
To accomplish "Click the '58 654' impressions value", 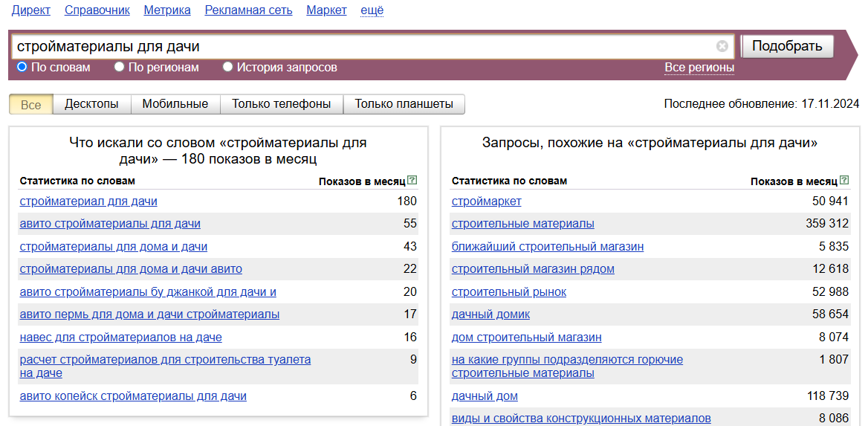I will 830,314.
